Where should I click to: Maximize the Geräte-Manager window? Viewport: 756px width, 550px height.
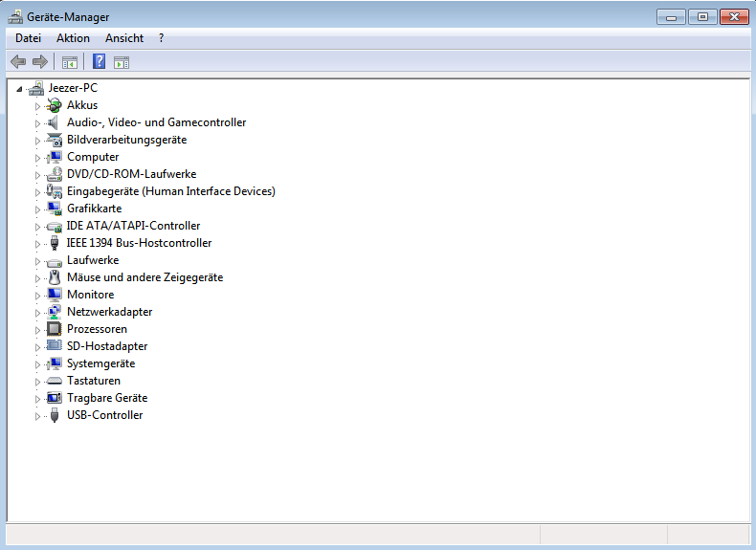tap(702, 17)
